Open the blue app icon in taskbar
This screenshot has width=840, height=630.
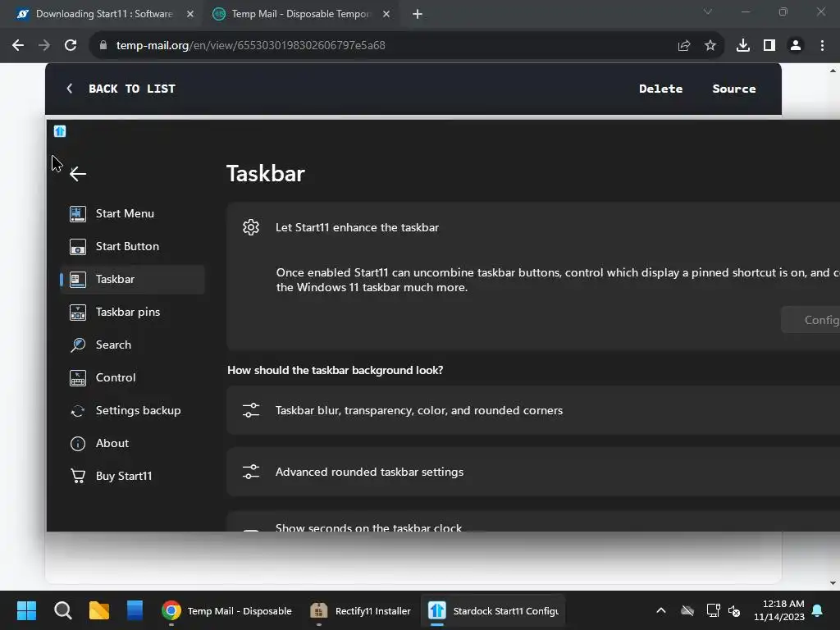click(135, 610)
